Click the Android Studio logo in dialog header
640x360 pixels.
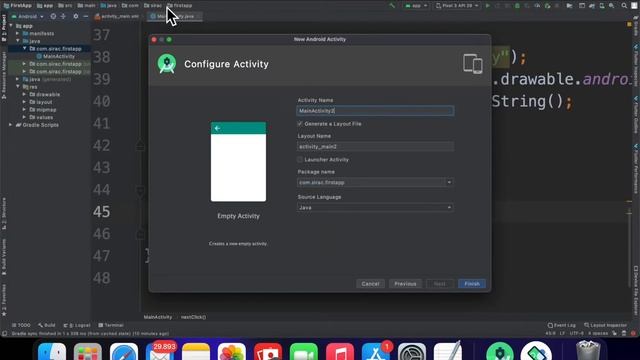[167, 64]
